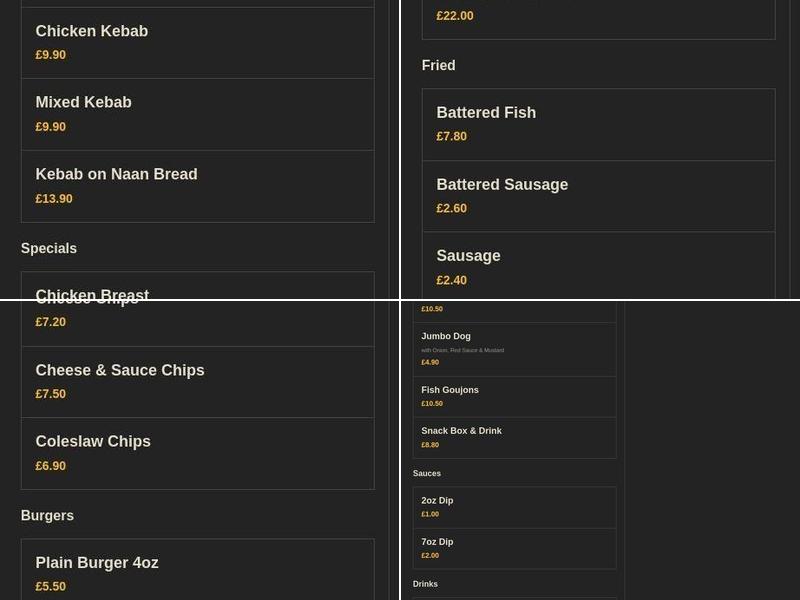Viewport: 800px width, 600px height.
Task: Open the Burgers section header
Action: (47, 515)
